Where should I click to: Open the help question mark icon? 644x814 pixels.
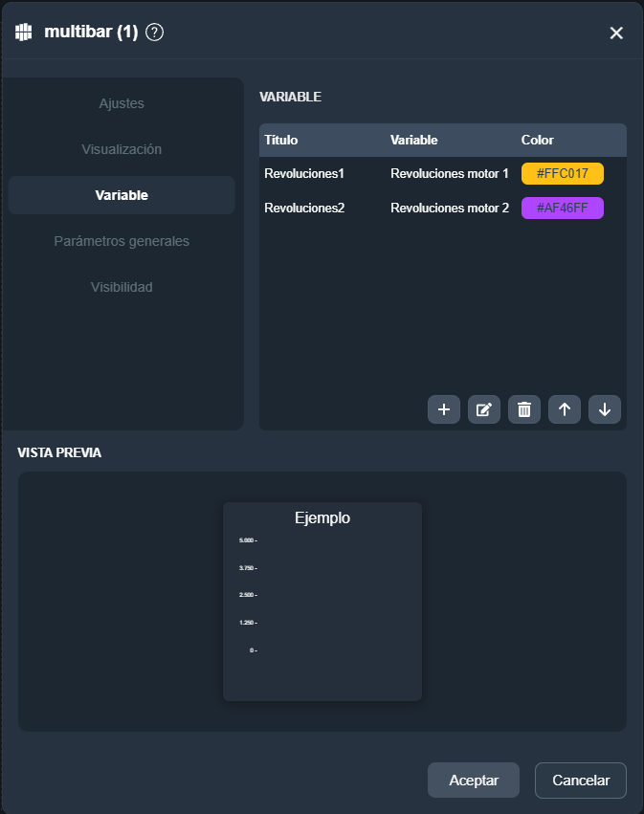[155, 33]
